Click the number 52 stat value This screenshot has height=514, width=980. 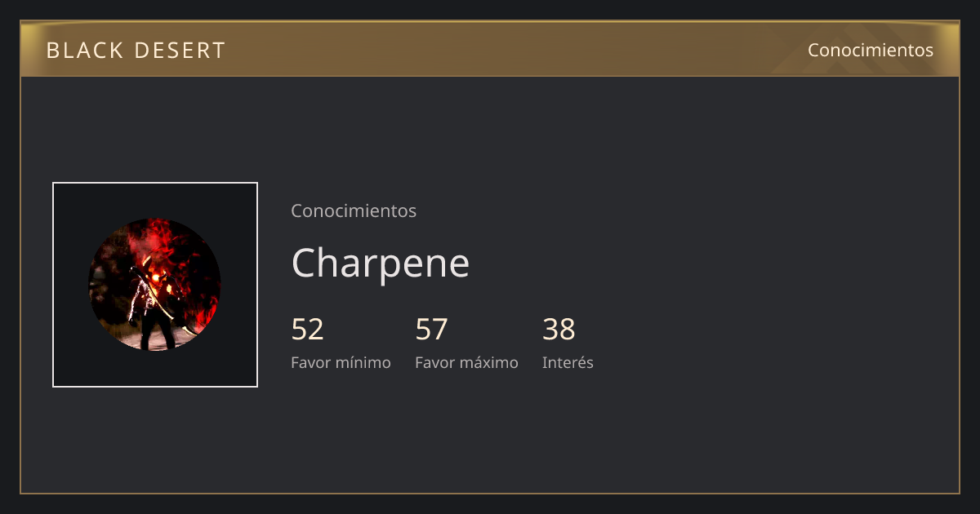coord(308,330)
